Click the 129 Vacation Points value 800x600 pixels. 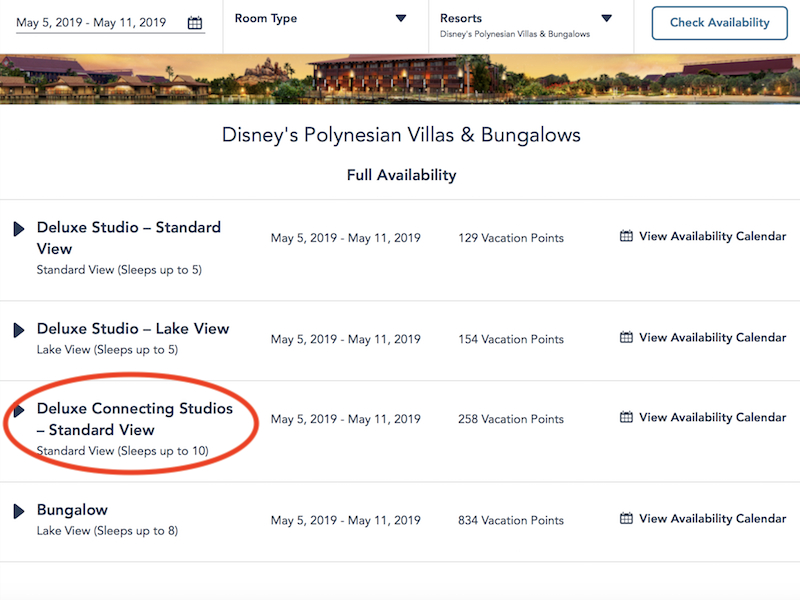tap(511, 238)
